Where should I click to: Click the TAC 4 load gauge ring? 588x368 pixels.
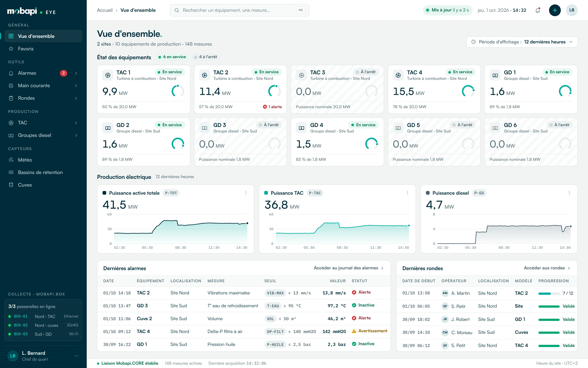[468, 91]
